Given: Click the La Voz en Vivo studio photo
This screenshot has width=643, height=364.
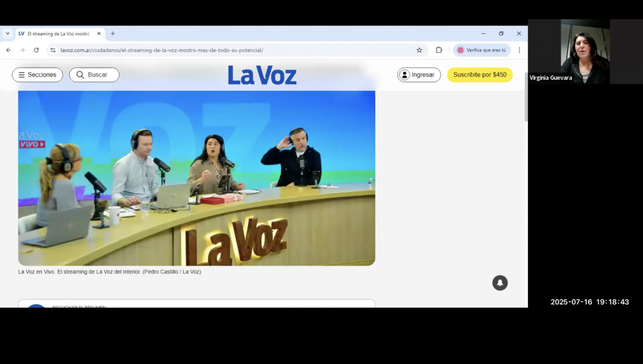Looking at the screenshot, I should [x=197, y=178].
